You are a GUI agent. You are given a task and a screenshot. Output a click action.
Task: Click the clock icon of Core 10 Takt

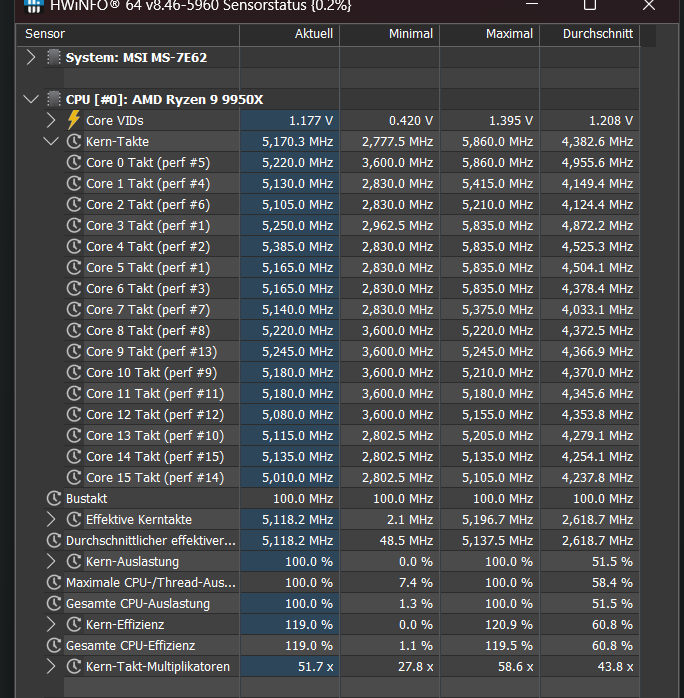click(73, 373)
